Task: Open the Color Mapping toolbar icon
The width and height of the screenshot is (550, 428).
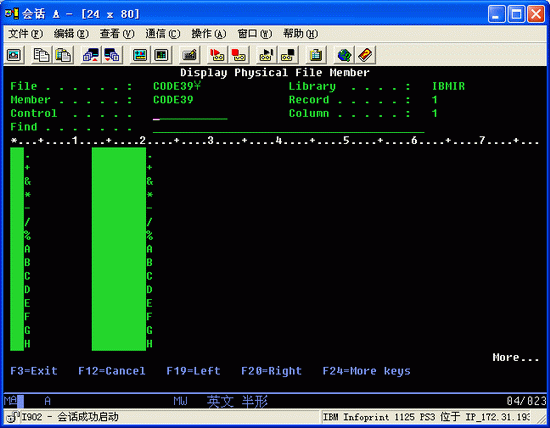Action: [x=161, y=55]
